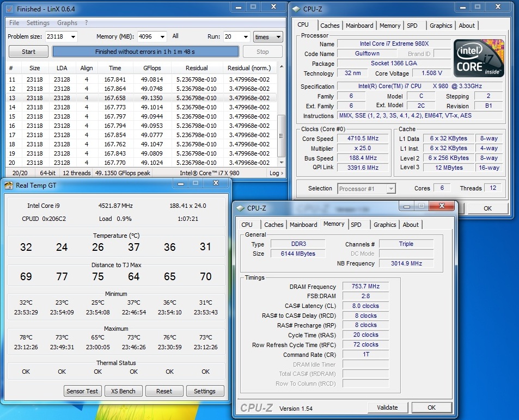Maximize the LinX window

coord(253,7)
